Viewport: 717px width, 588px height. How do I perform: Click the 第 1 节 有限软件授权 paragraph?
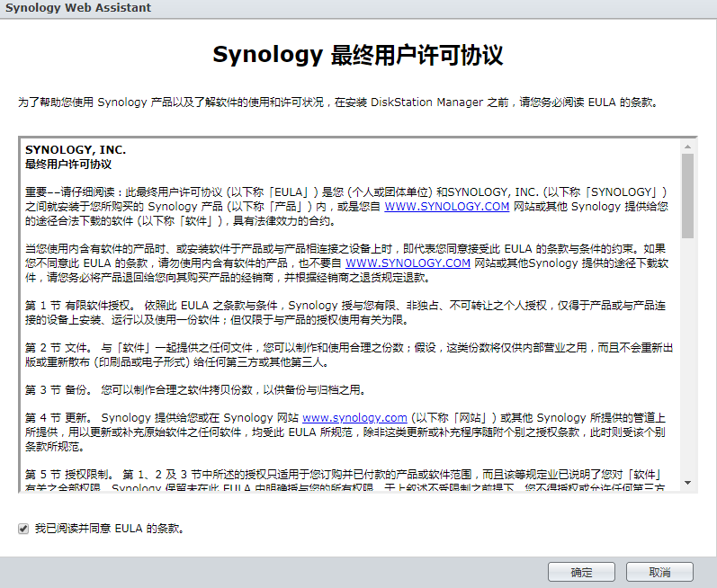click(x=345, y=312)
